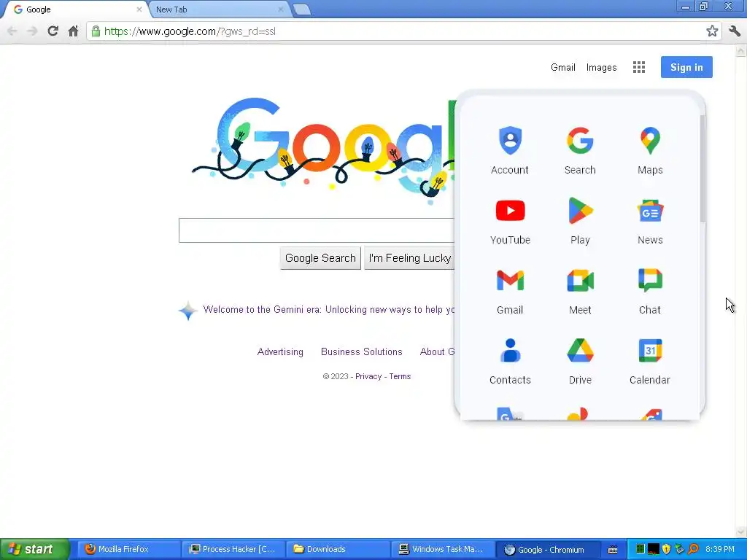Switch to Mozilla Firefox in taskbar
Image resolution: width=747 pixels, height=560 pixels.
[128, 549]
